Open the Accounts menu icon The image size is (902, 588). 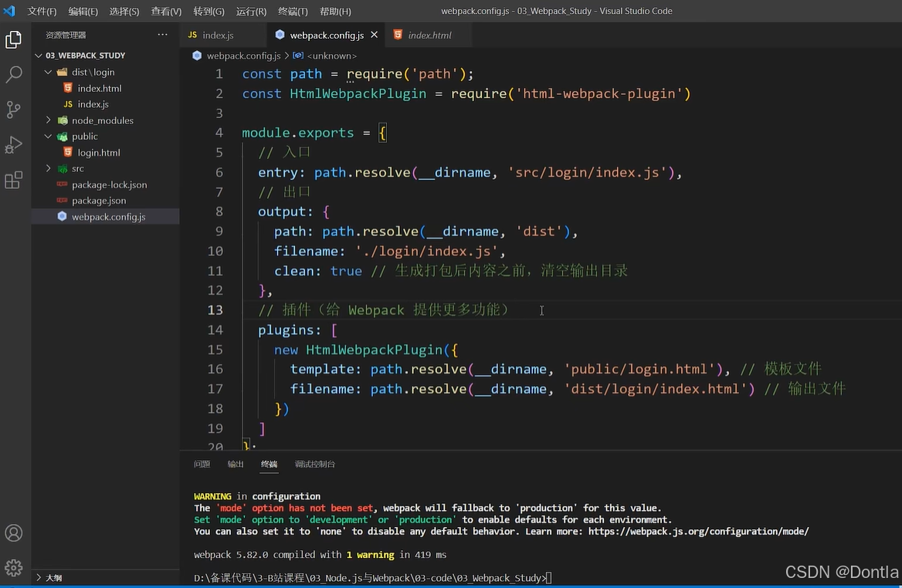click(13, 532)
